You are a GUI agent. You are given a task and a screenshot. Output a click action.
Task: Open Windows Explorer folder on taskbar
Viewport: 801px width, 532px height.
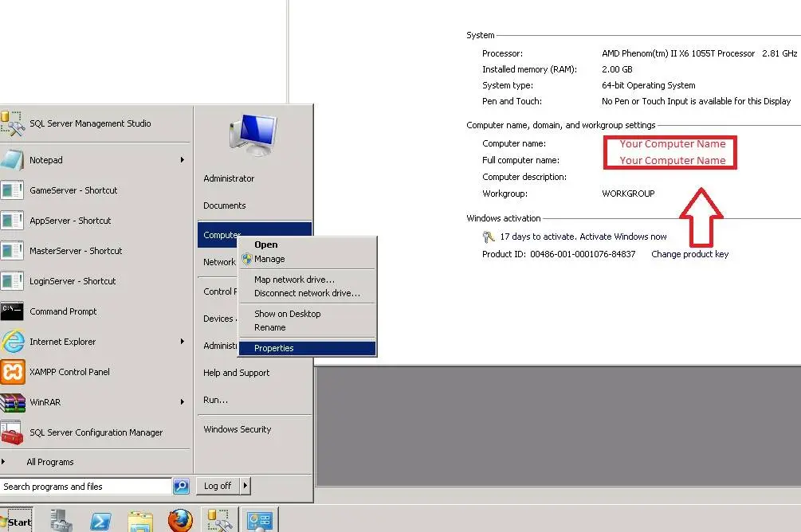tap(140, 521)
